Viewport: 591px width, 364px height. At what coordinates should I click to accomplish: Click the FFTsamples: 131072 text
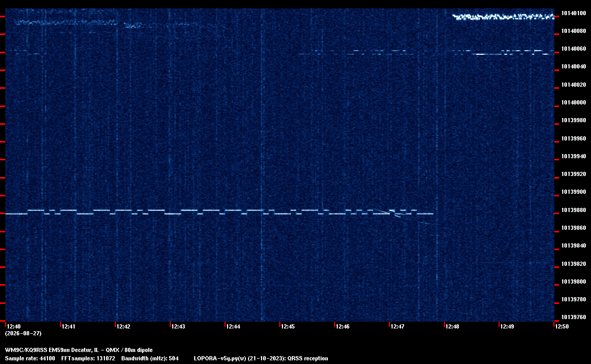88,358
